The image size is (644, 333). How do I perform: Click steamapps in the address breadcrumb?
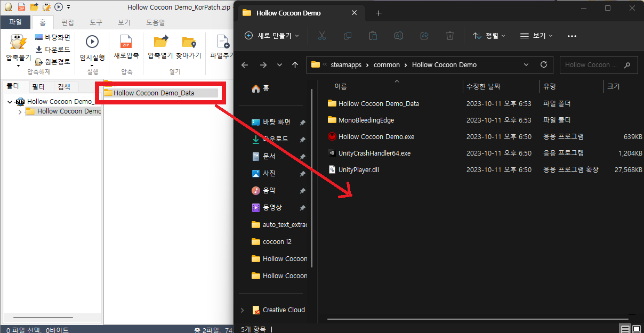pyautogui.click(x=346, y=65)
